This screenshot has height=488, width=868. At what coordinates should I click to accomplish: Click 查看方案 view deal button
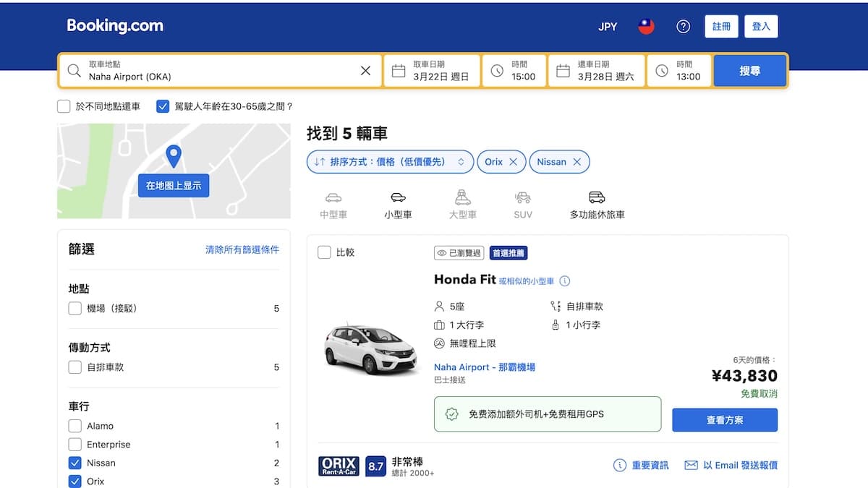[725, 420]
